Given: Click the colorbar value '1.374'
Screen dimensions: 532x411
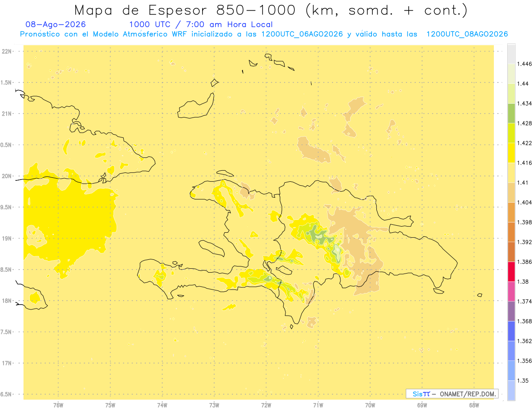Looking at the screenshot, I should pyautogui.click(x=524, y=301).
